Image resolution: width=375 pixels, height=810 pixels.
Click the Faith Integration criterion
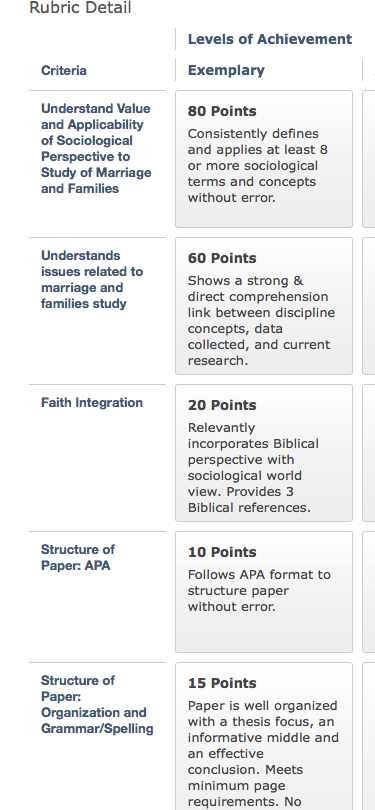click(92, 402)
